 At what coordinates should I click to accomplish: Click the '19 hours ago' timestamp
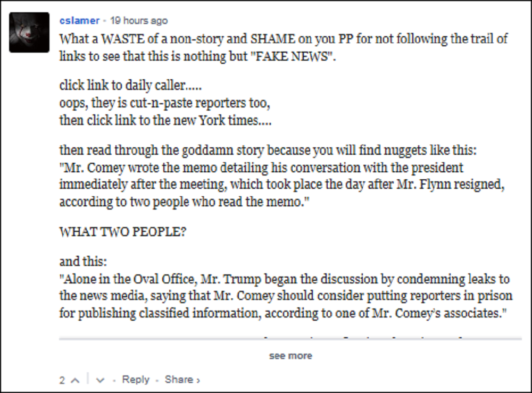[139, 21]
